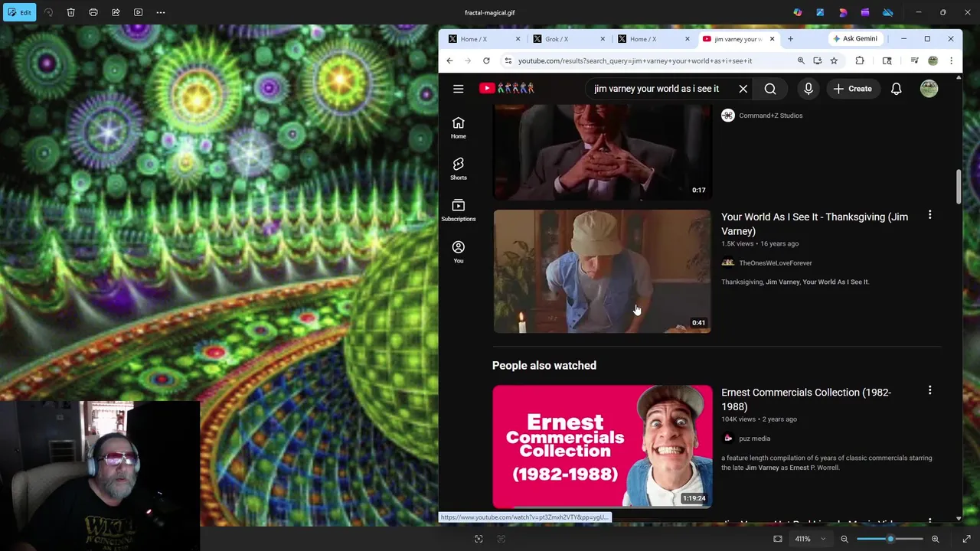Click the zoom magnifier in address bar

tap(801, 60)
